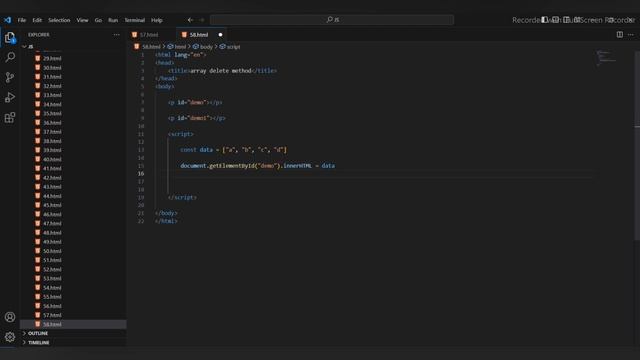Screen dimensions: 640x360
Task: Open the Help menu
Action: [x=157, y=20]
